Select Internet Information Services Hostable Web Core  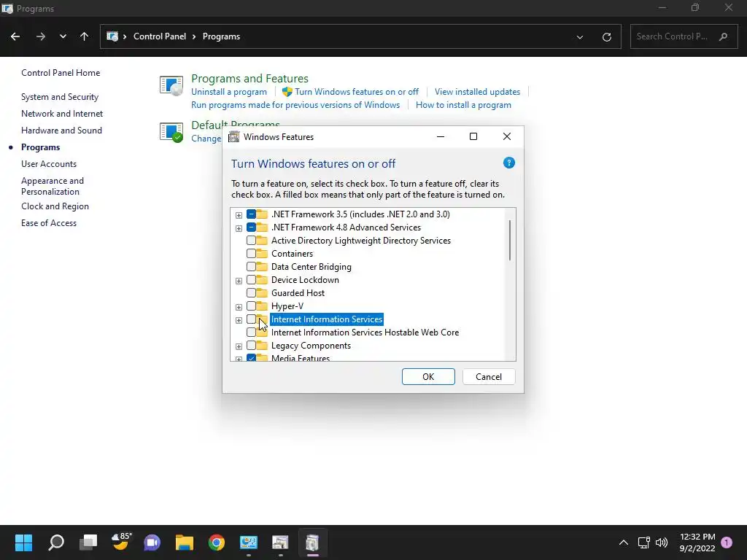click(365, 332)
